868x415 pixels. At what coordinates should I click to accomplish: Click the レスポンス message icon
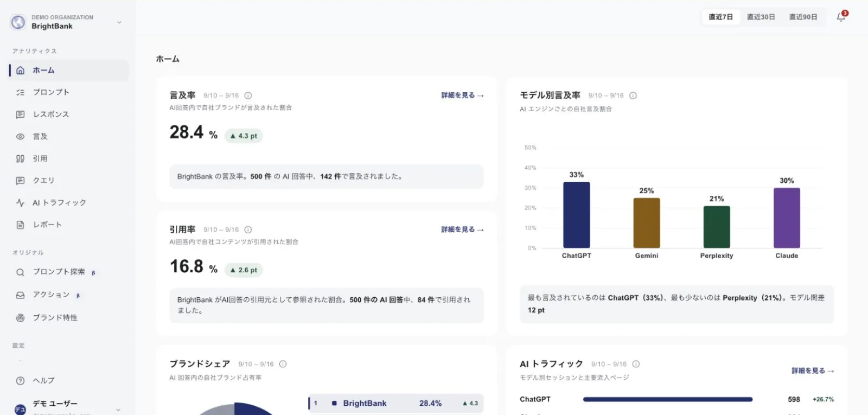click(x=20, y=114)
